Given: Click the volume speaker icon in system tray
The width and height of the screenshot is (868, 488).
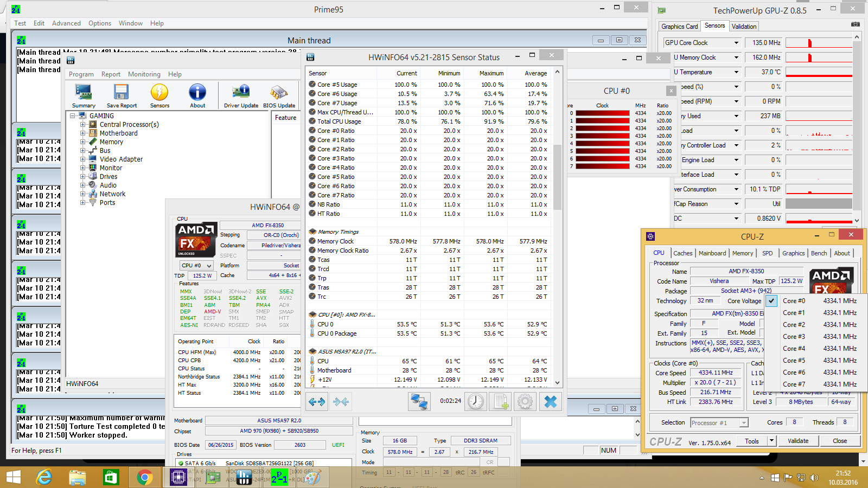Looking at the screenshot, I should [x=814, y=478].
